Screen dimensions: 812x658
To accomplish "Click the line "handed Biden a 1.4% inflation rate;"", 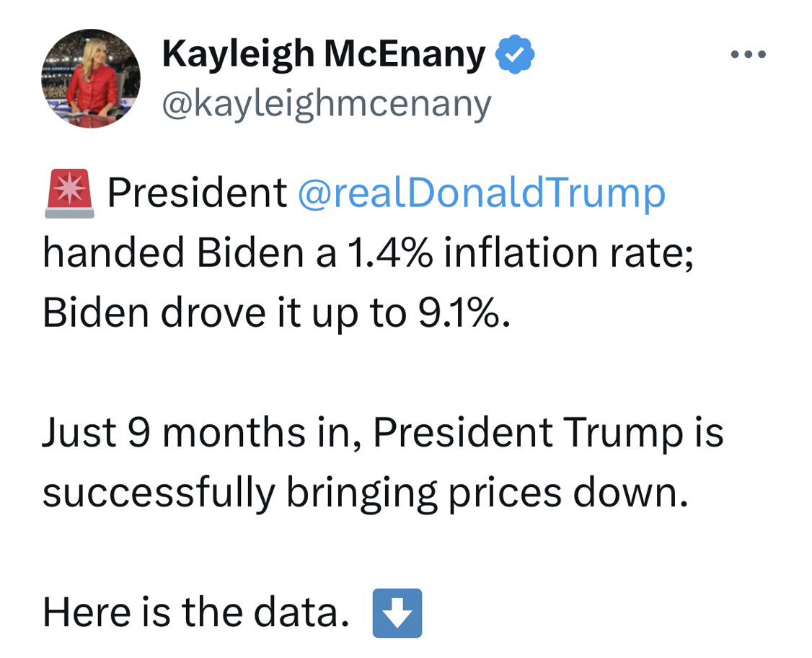I will pyautogui.click(x=368, y=253).
